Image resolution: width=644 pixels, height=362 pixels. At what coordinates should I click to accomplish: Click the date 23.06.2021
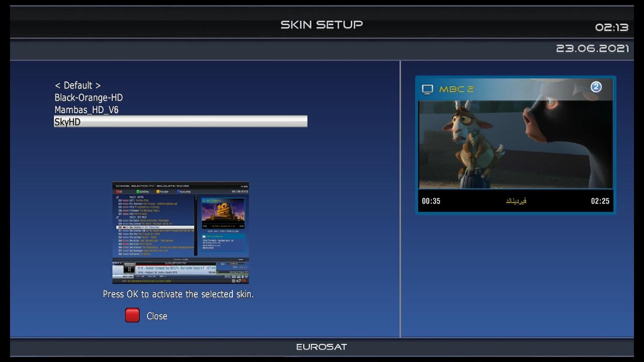[593, 49]
